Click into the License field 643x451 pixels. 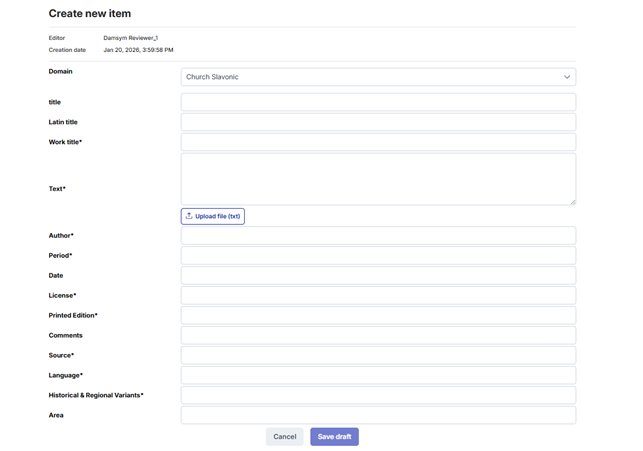tap(378, 296)
